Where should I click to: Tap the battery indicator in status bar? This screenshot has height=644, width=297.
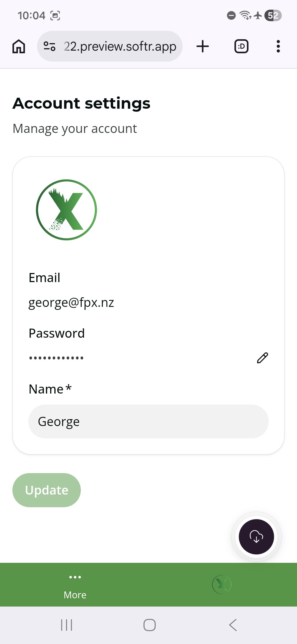(273, 15)
